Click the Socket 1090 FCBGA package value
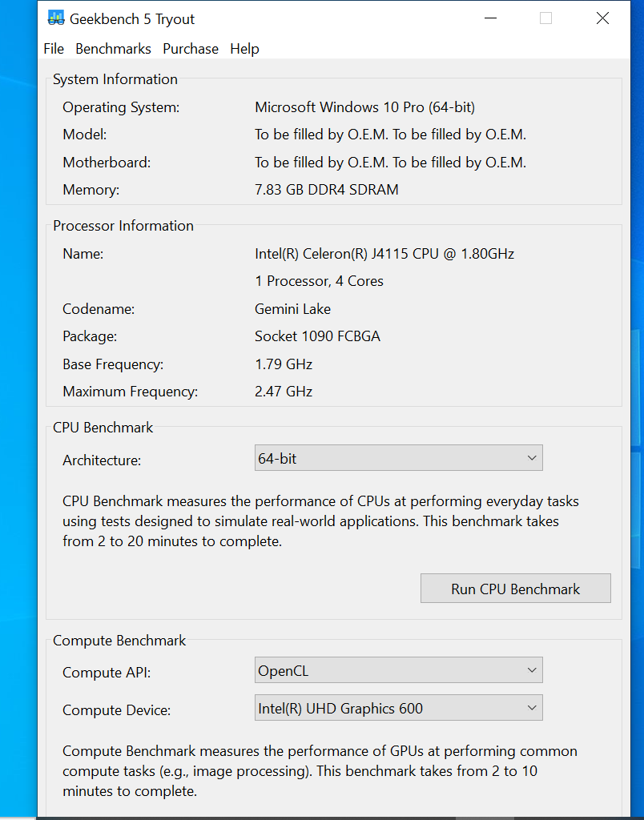 pyautogui.click(x=317, y=336)
